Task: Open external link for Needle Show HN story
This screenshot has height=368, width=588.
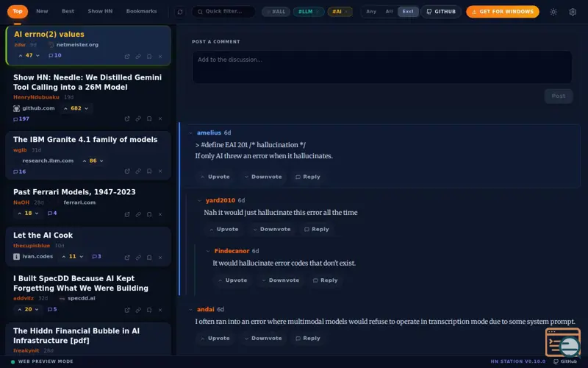Action: coord(127,118)
